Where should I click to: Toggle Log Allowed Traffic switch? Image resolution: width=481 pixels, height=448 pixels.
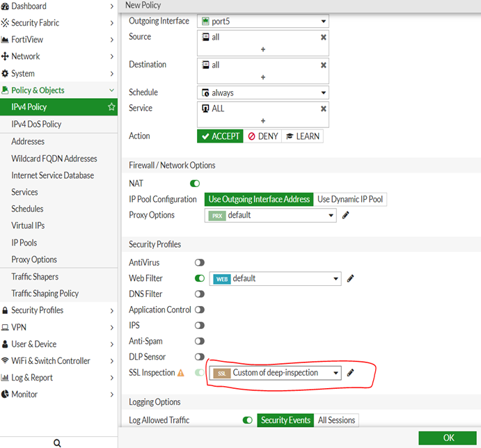[x=248, y=420]
